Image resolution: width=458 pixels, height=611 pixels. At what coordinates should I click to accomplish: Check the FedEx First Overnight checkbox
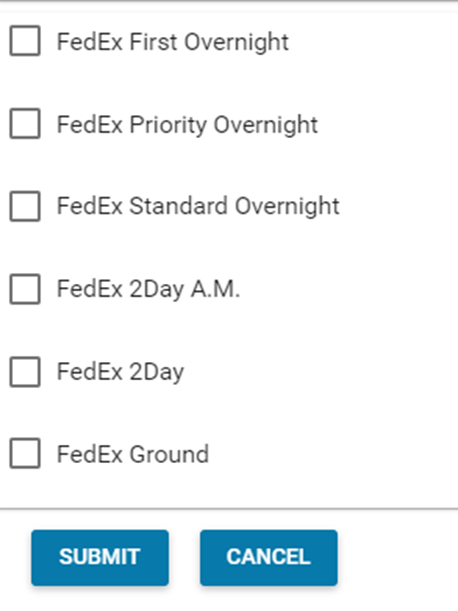pyautogui.click(x=25, y=41)
